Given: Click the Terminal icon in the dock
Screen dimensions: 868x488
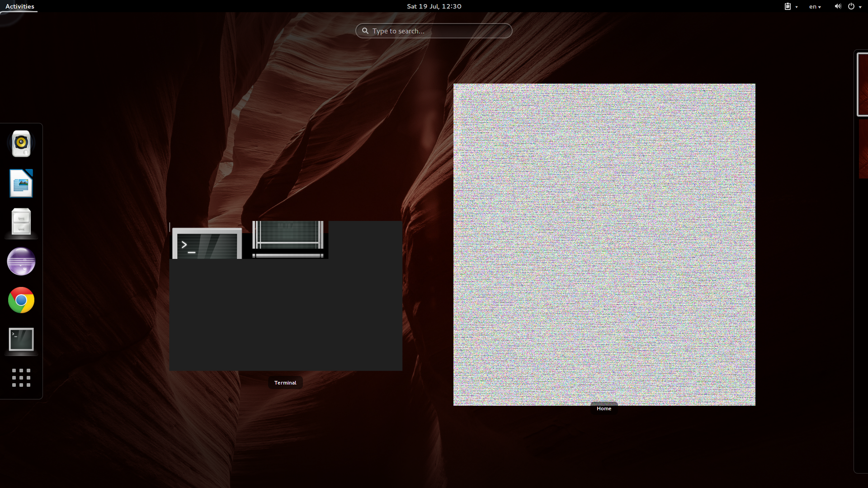Looking at the screenshot, I should point(21,339).
